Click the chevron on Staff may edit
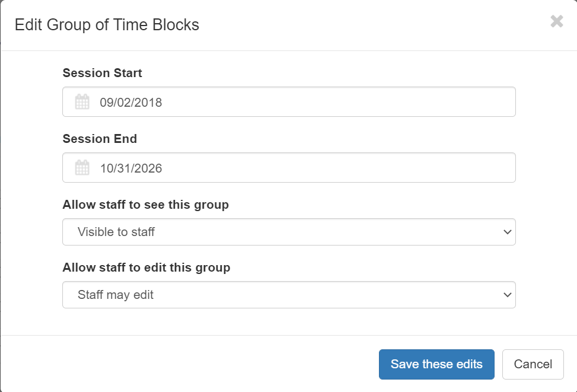577x392 pixels. coord(507,295)
